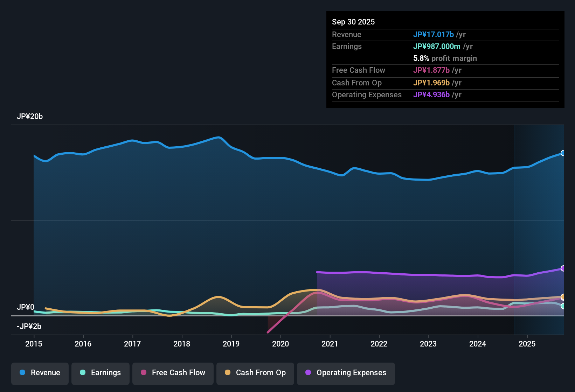Click the orange Cash From Op legend dot
Image resolution: width=575 pixels, height=392 pixels.
pos(227,373)
